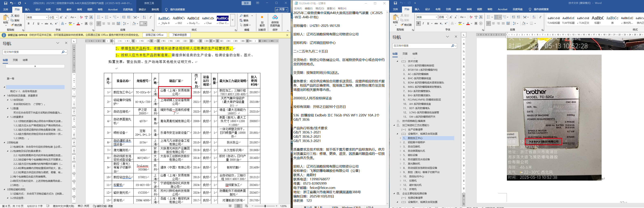Click the 保存到百度网盘 cloud icon
The image size is (644, 208).
click(x=275, y=17)
